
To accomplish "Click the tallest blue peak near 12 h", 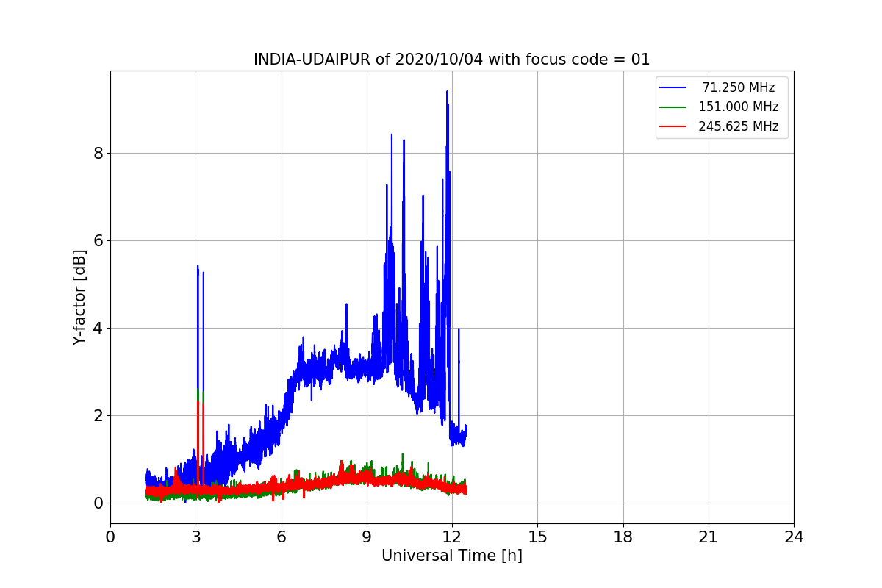I will (447, 93).
